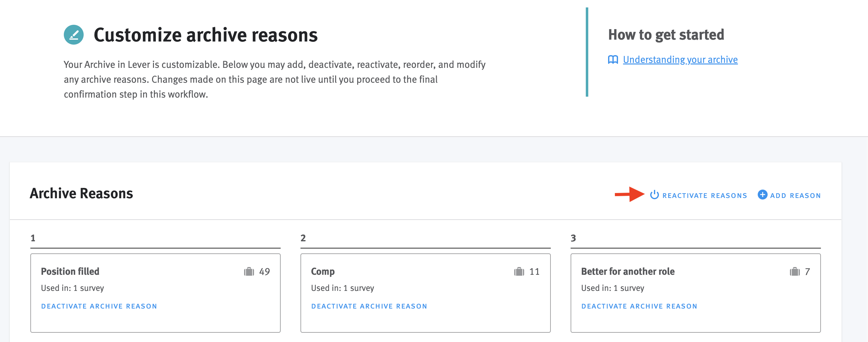Image resolution: width=868 pixels, height=342 pixels.
Task: Select the Archive Reasons section header
Action: coord(81,193)
